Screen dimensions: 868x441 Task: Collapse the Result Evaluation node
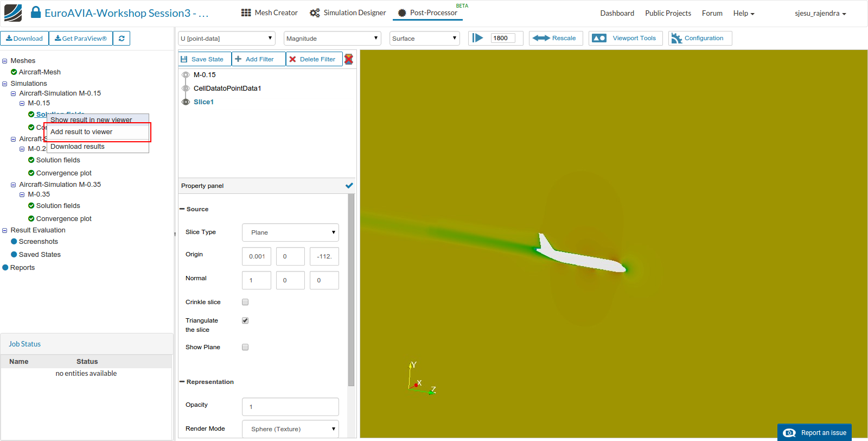5,230
